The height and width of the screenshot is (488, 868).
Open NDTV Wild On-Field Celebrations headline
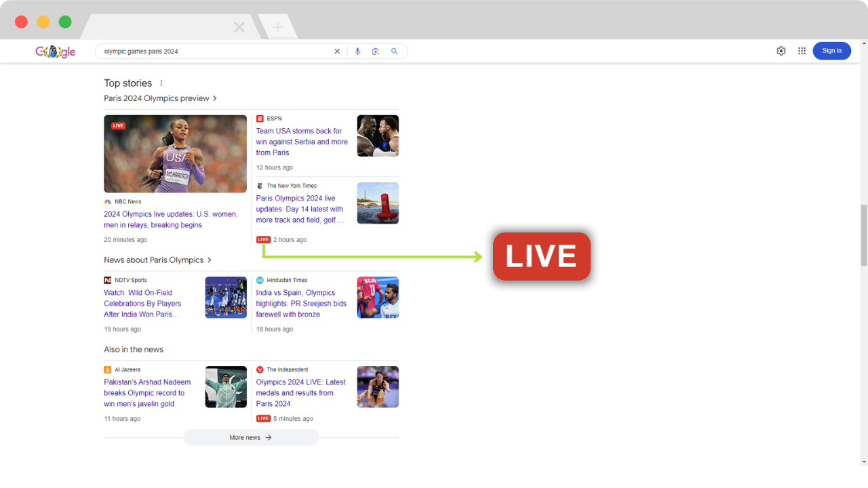tap(143, 304)
